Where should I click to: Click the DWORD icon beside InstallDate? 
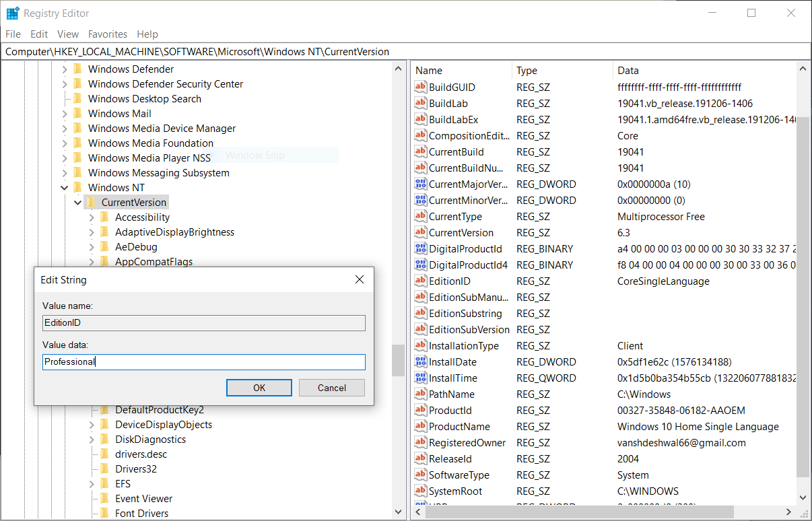point(421,362)
